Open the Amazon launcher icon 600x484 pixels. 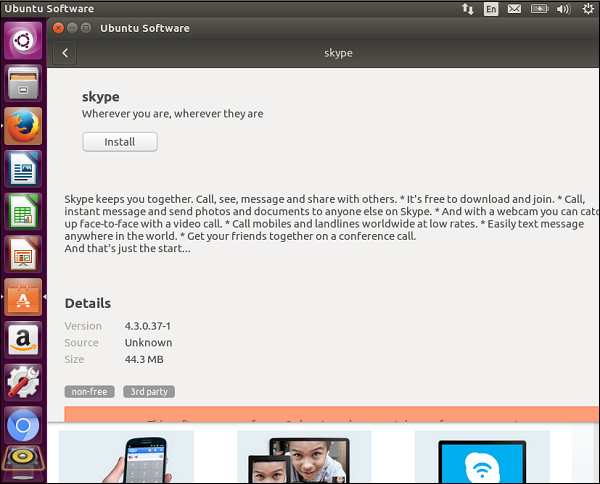pos(23,341)
